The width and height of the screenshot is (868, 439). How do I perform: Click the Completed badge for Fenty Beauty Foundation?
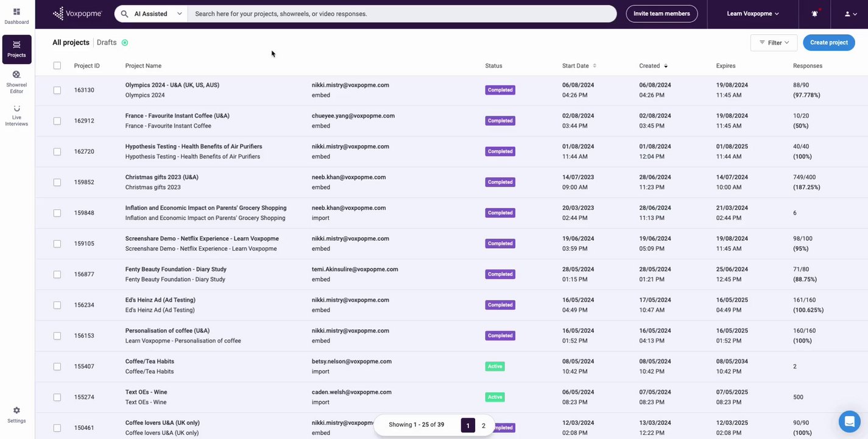(x=500, y=274)
